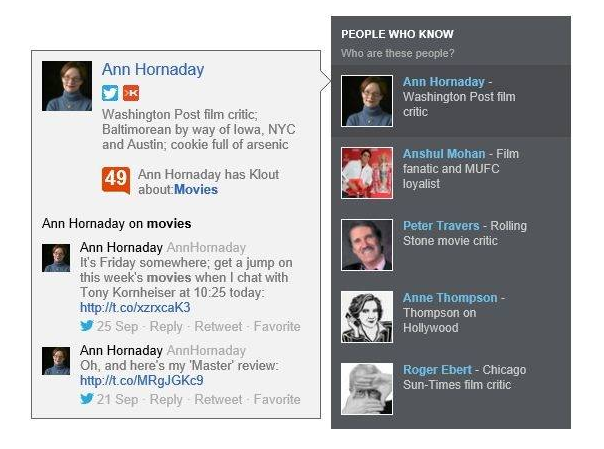Click the Twitter bird beside 25 Sep
Screen dimensions: 604x449
coord(87,326)
